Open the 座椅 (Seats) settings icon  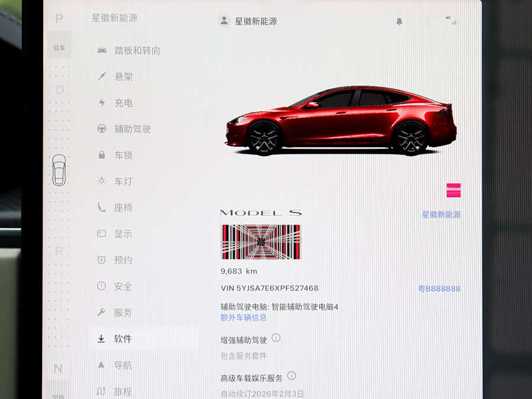[102, 207]
